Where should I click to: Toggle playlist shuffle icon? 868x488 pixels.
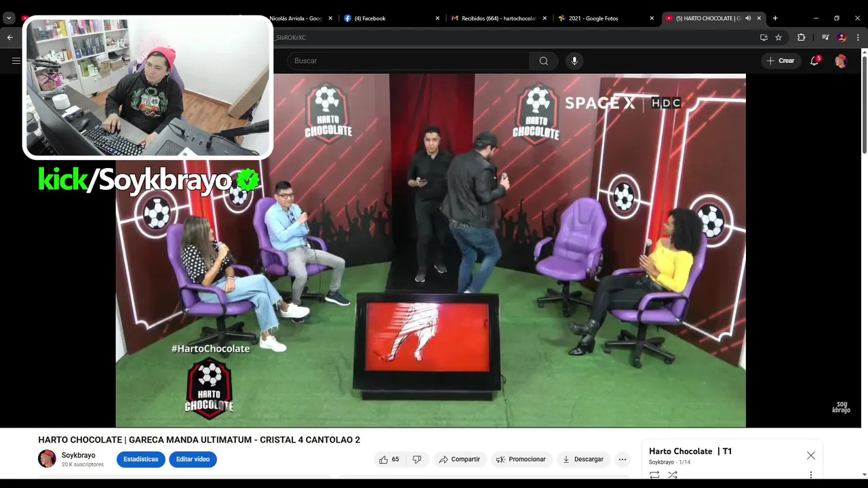click(x=673, y=475)
